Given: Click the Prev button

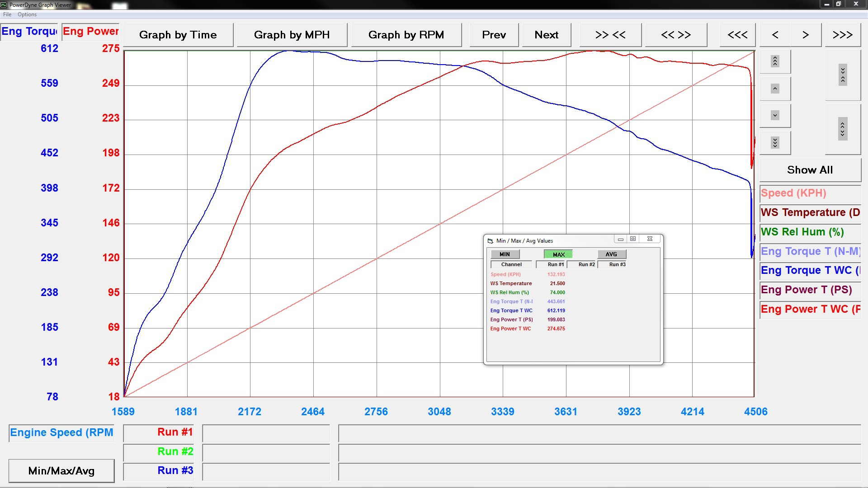Looking at the screenshot, I should (x=494, y=35).
